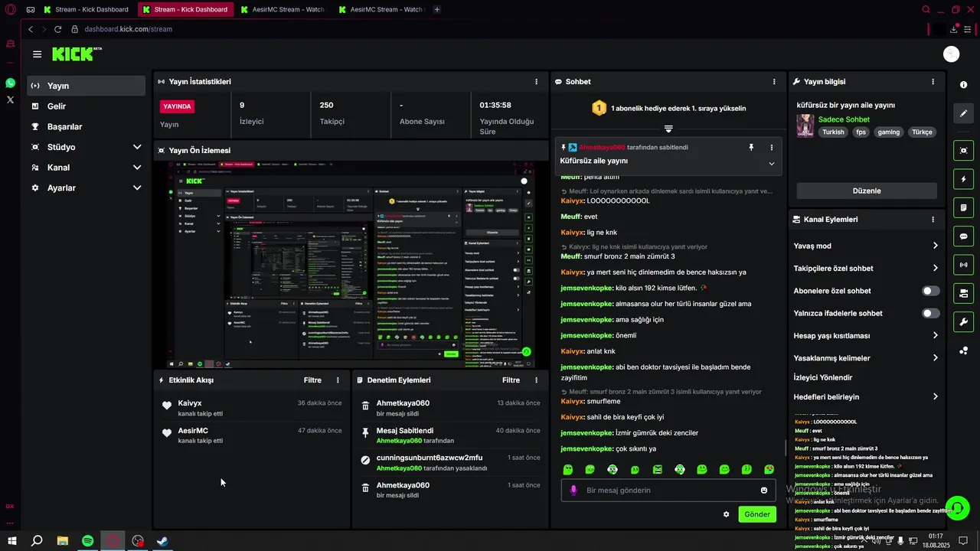
Task: Open the hamburger menu beside Kick logo
Action: coord(37,54)
